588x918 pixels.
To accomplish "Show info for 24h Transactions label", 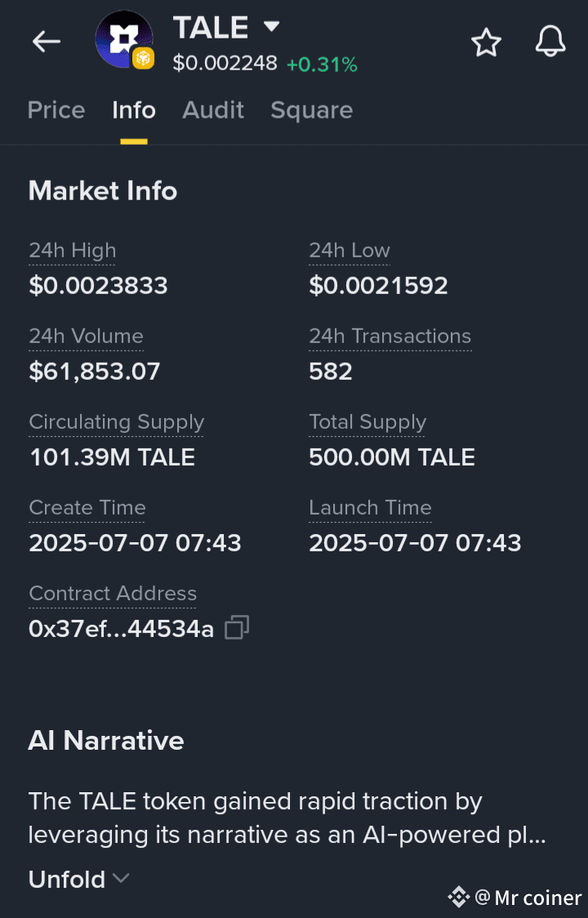I will [390, 336].
